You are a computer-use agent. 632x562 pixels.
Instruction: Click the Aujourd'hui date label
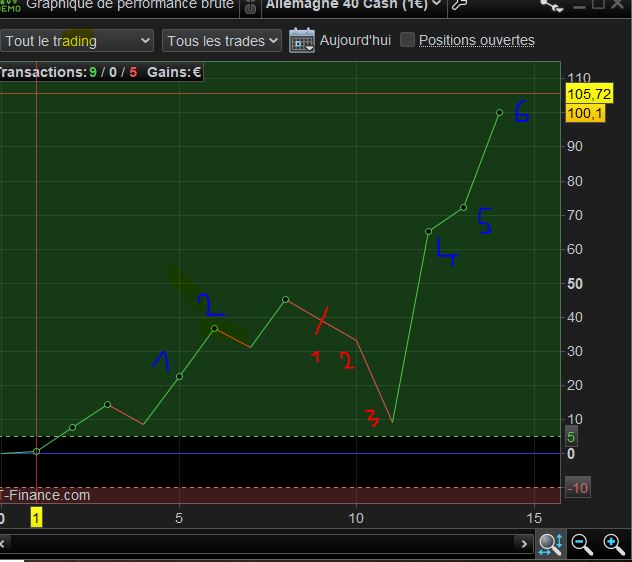click(x=355, y=40)
